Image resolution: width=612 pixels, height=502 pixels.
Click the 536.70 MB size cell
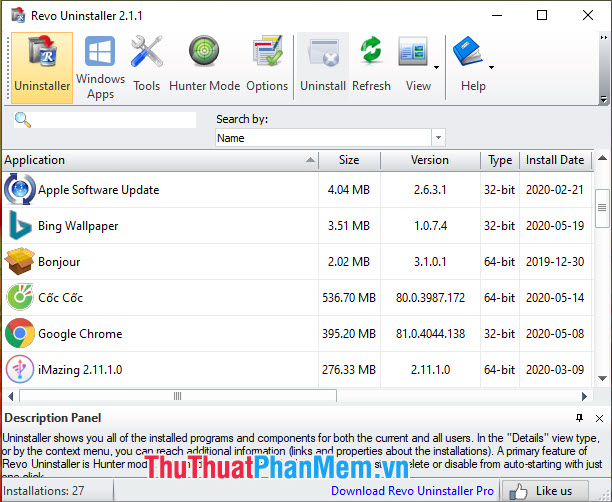click(349, 298)
